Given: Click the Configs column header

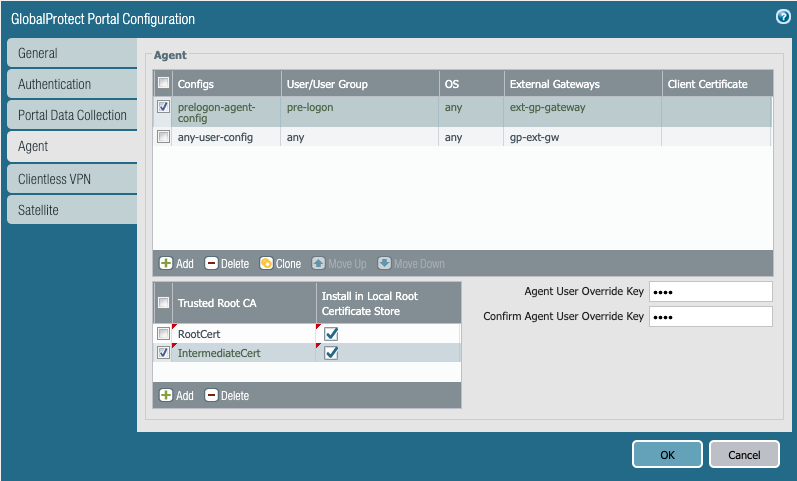Looking at the screenshot, I should coord(227,84).
